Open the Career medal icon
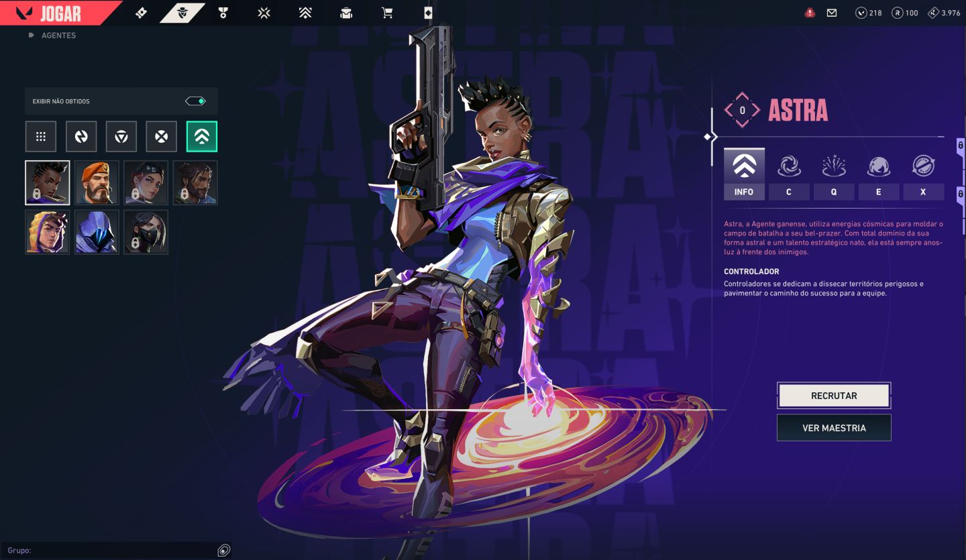Viewport: 966px width, 560px height. pos(223,13)
